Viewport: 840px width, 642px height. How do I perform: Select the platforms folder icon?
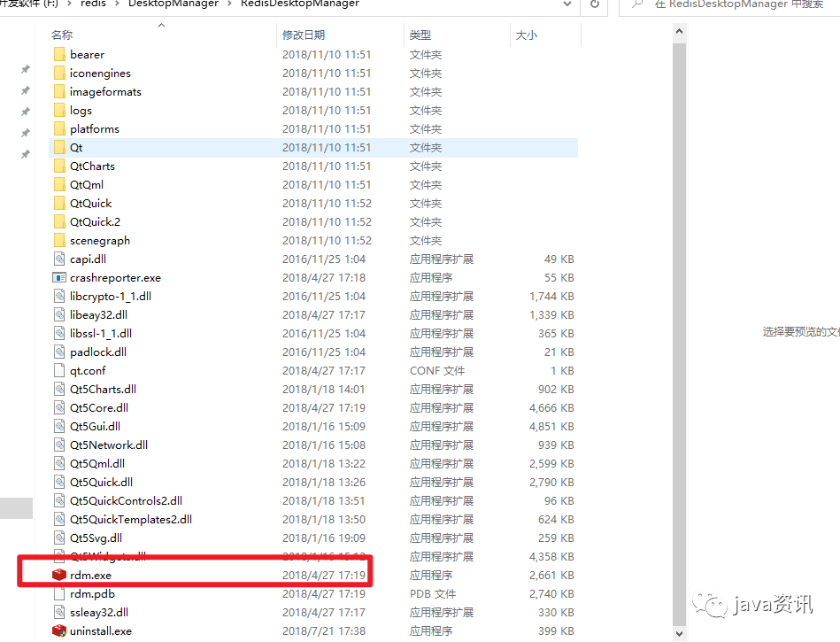(59, 128)
